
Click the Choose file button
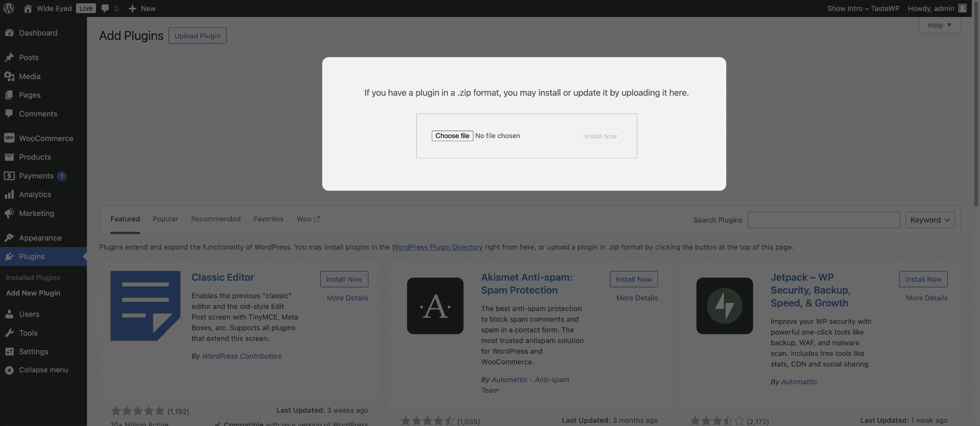452,136
